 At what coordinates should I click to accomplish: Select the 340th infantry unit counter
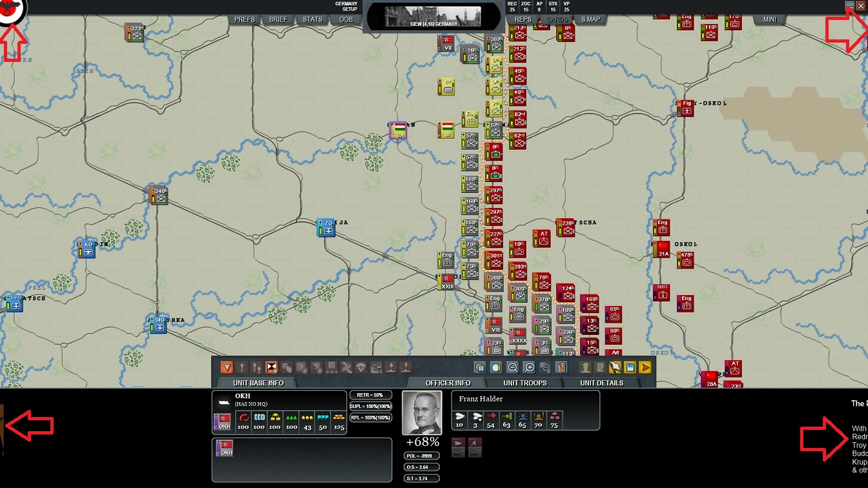point(159,195)
